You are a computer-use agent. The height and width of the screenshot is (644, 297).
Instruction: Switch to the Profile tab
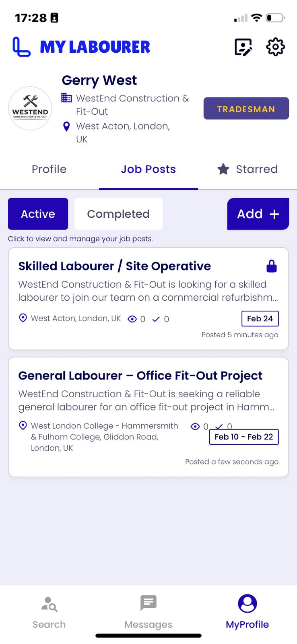(x=49, y=169)
